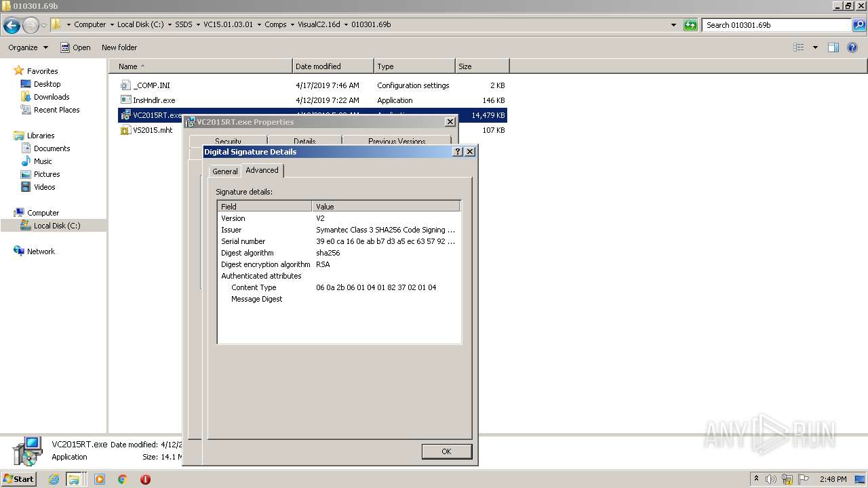868x488 pixels.
Task: Sort files by the Date modified column
Action: pos(333,66)
